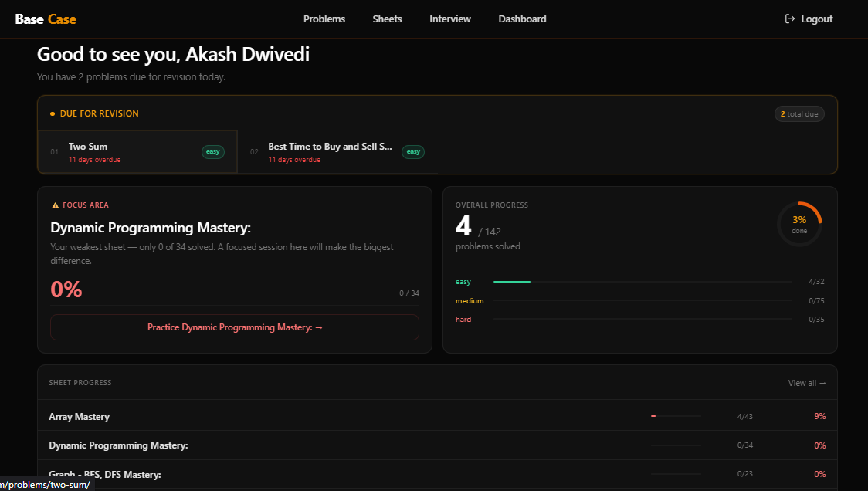The height and width of the screenshot is (491, 868).
Task: Open Dynamic Programming Mastery sheet row
Action: pyautogui.click(x=437, y=445)
